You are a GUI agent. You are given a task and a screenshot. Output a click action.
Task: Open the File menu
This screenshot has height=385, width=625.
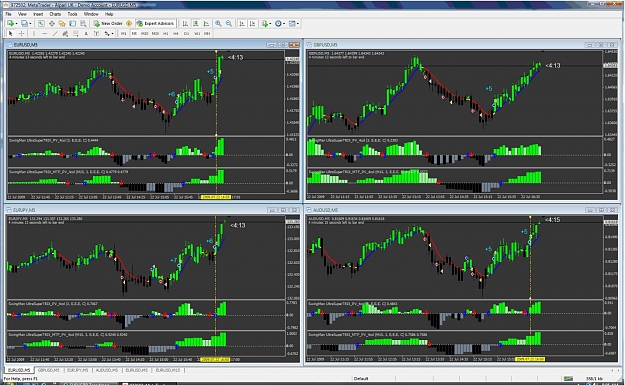pos(8,14)
